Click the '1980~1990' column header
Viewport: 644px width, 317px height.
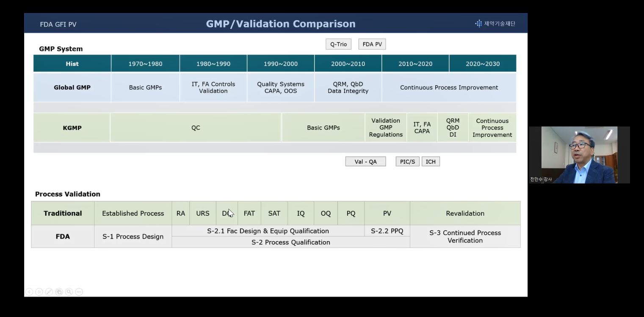[213, 64]
